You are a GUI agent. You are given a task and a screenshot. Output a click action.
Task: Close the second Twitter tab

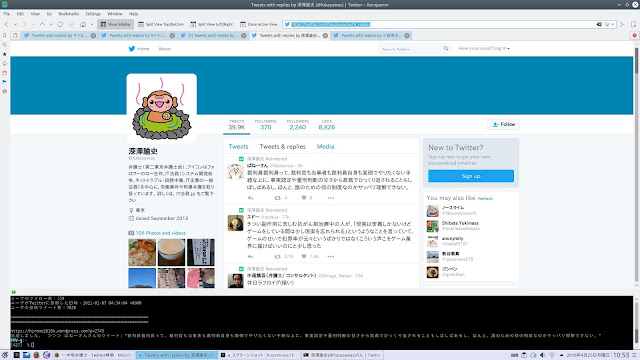coord(172,36)
